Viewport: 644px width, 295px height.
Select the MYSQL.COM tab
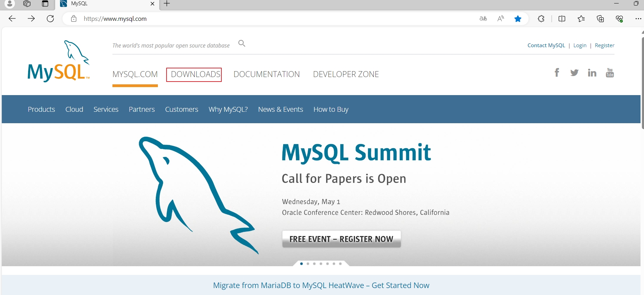pyautogui.click(x=135, y=74)
